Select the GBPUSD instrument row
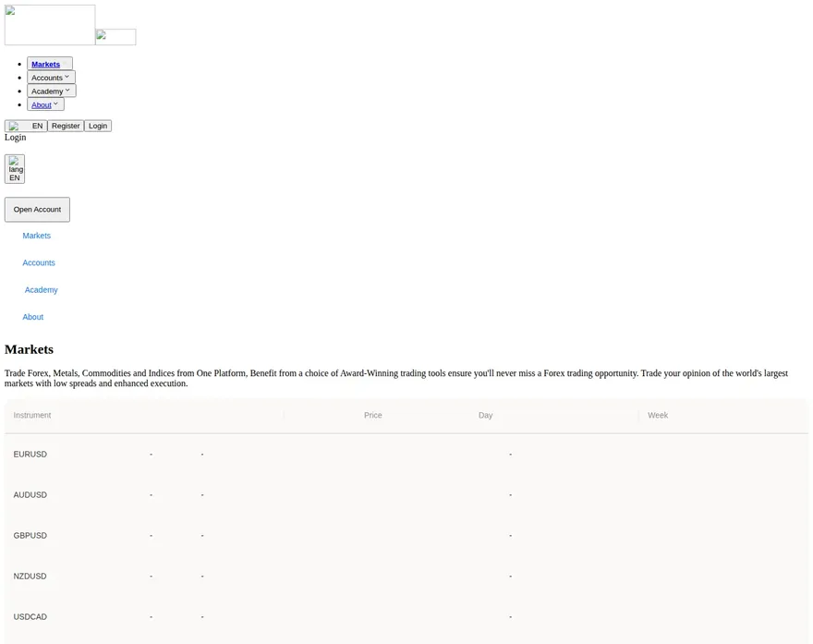 [406, 535]
